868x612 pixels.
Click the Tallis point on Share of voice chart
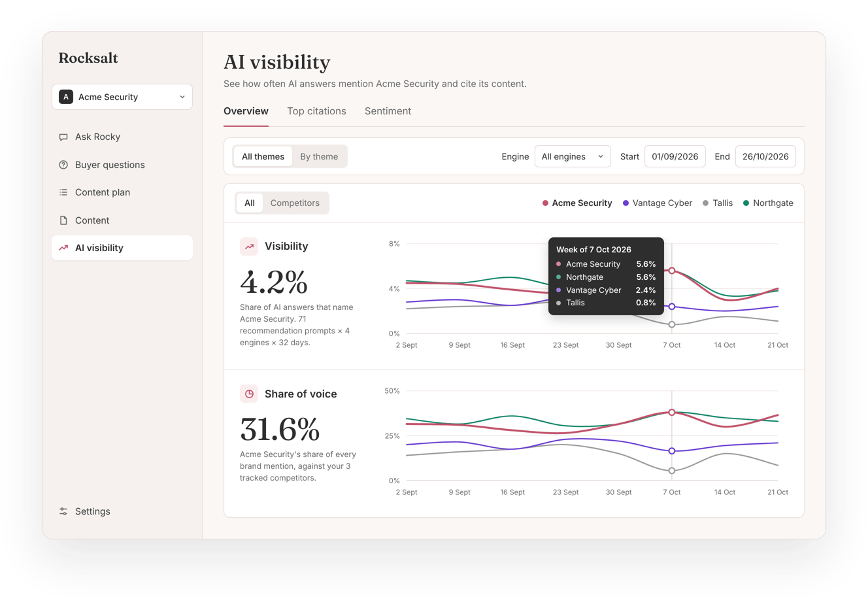click(x=672, y=471)
